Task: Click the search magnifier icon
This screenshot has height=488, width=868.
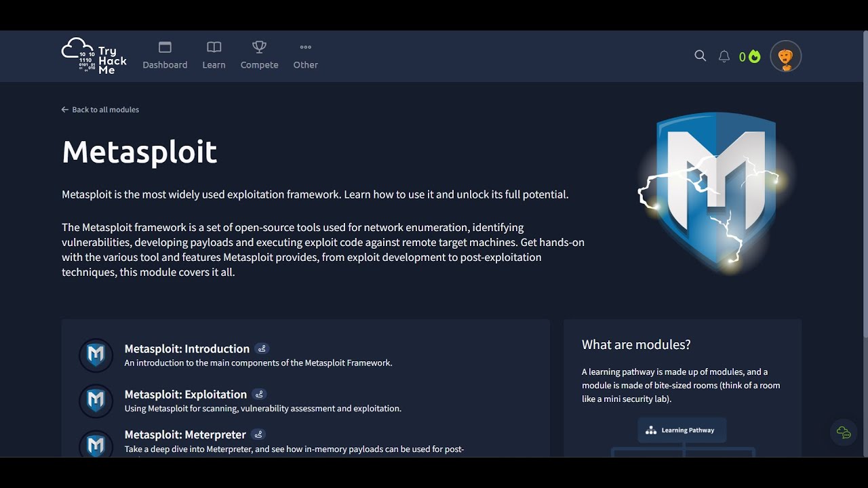Action: pyautogui.click(x=701, y=56)
